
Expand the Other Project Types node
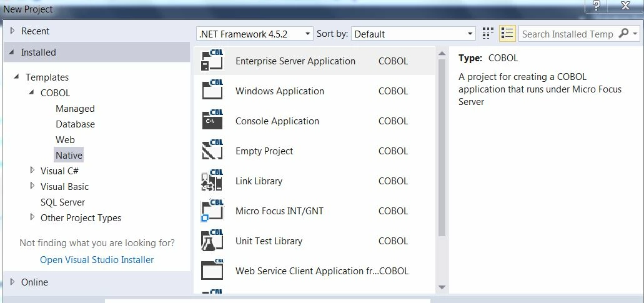tap(32, 217)
